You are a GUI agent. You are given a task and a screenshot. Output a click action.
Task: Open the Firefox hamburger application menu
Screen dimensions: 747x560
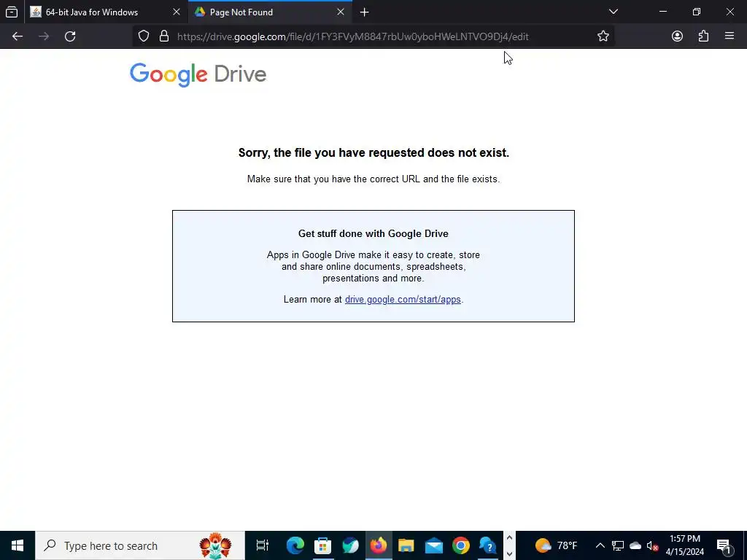pos(729,36)
